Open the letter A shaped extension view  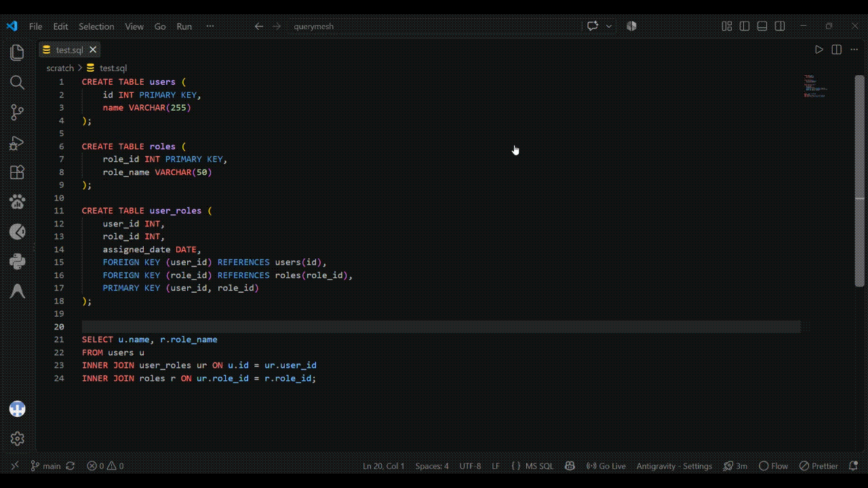pyautogui.click(x=18, y=291)
